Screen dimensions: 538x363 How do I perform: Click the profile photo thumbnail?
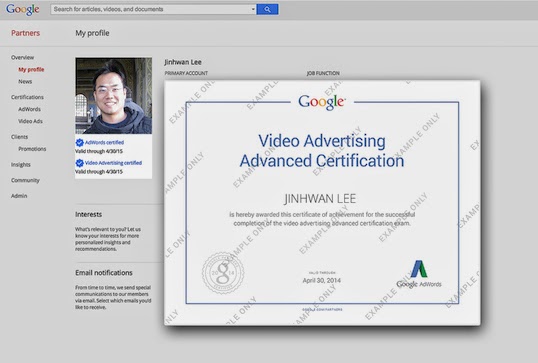click(x=114, y=96)
